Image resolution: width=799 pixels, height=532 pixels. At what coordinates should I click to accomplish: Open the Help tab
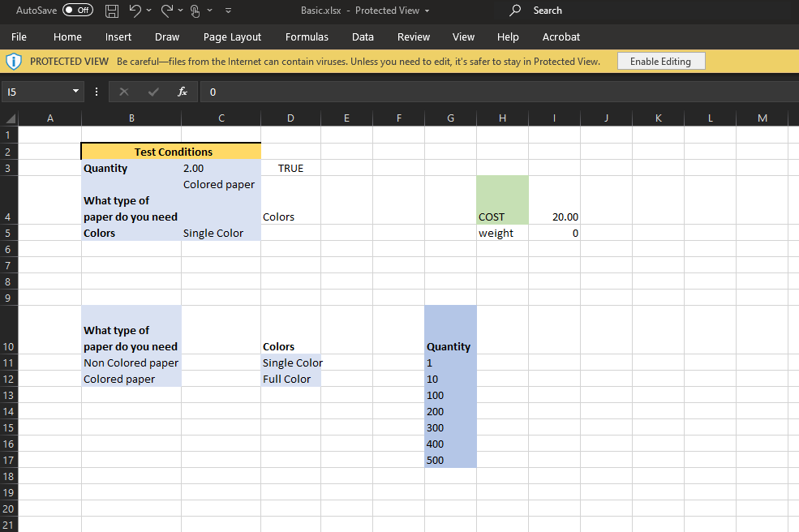[508, 36]
